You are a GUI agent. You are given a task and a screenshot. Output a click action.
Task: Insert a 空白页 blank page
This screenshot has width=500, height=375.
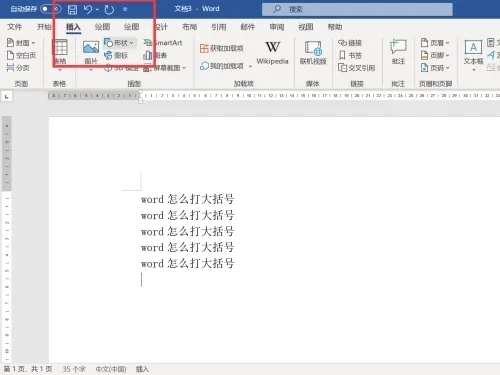(x=21, y=55)
